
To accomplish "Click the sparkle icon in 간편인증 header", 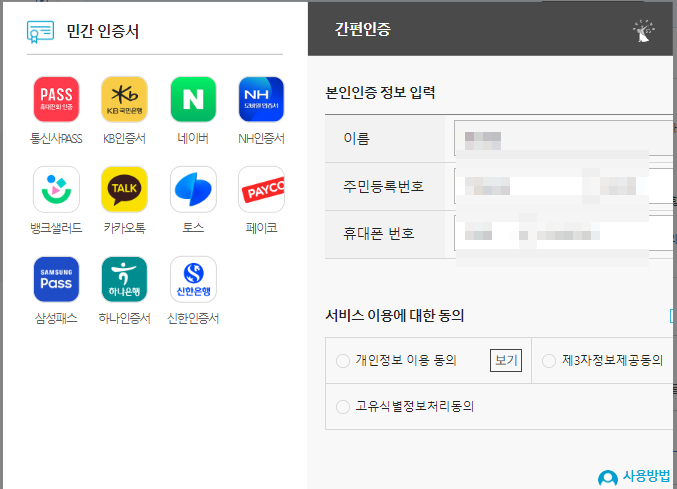I will tap(644, 31).
